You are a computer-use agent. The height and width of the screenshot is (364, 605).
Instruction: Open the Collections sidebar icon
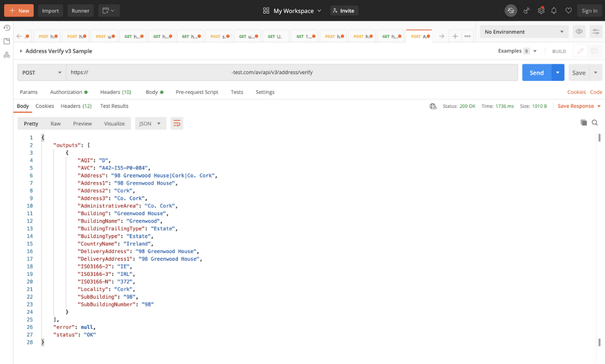[x=7, y=41]
